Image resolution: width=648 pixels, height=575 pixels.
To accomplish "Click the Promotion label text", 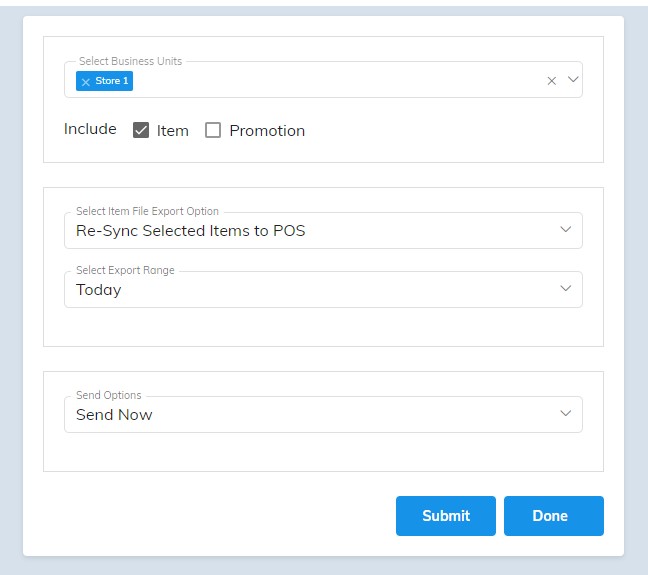I will pos(267,131).
